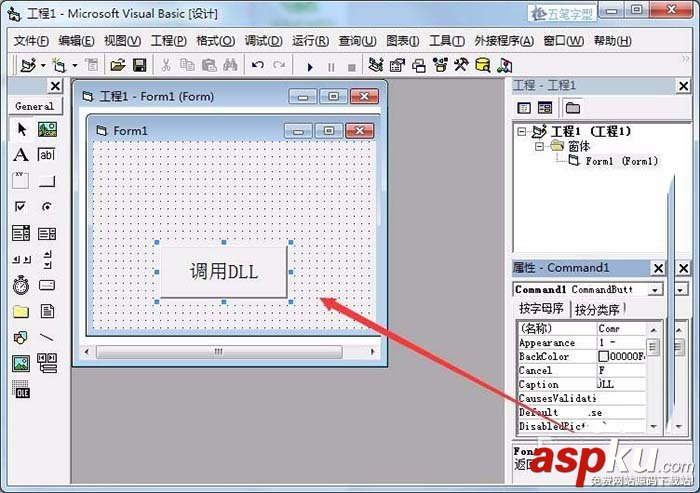Viewport: 700px width, 493px height.
Task: Click the Menu Editor toolbar icon
Action: 92,65
